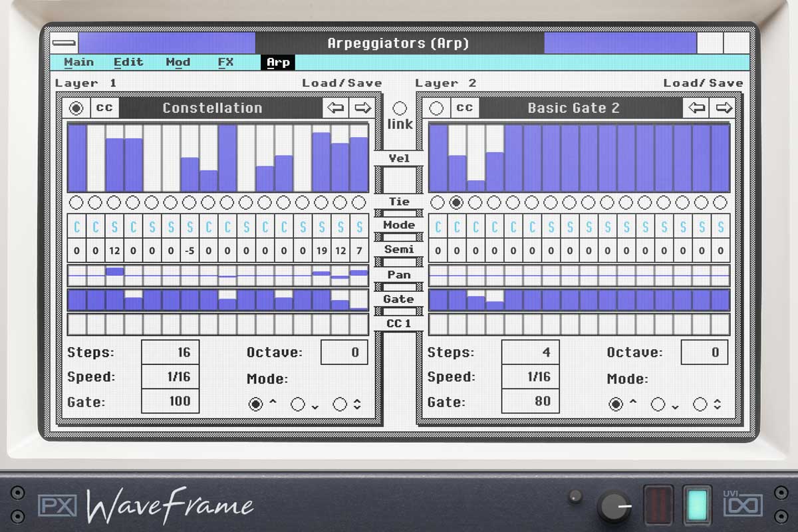The width and height of the screenshot is (798, 532).
Task: Click the cc button in Layer 2
Action: click(465, 108)
